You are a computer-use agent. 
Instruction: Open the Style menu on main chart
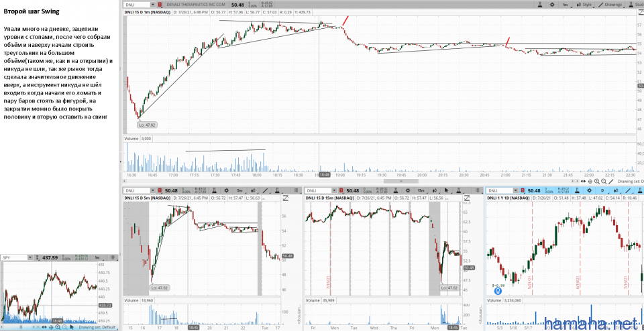point(584,5)
